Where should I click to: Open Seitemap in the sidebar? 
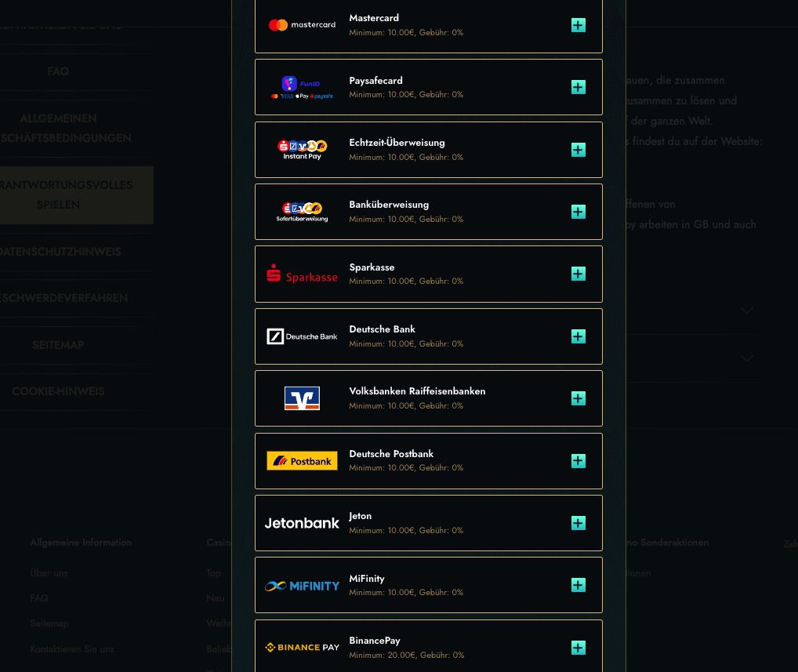tap(58, 345)
